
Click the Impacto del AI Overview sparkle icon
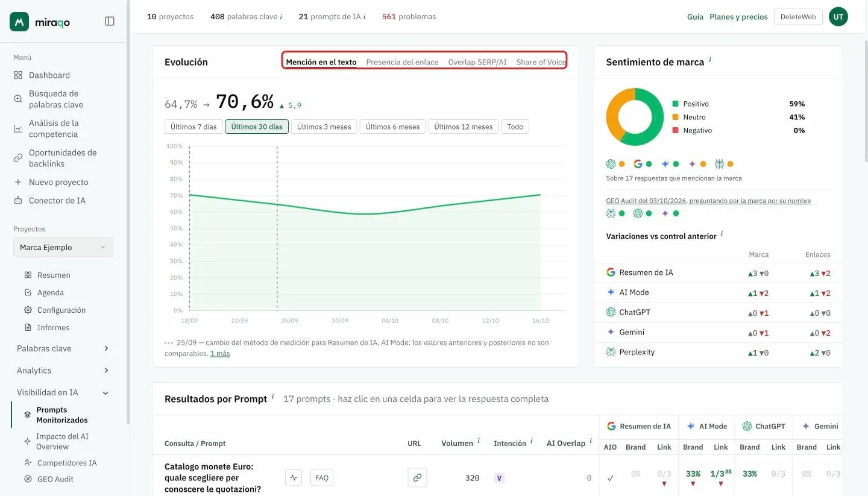click(27, 441)
